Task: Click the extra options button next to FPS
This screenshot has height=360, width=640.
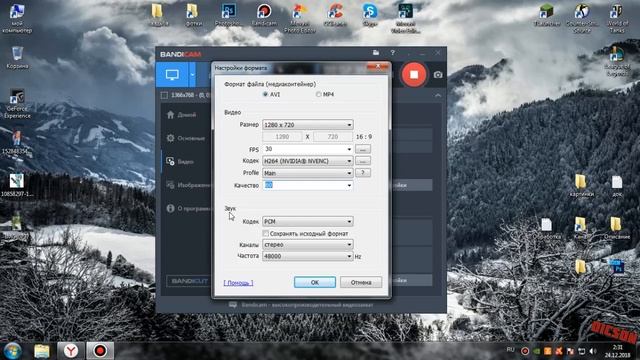Action: click(363, 149)
